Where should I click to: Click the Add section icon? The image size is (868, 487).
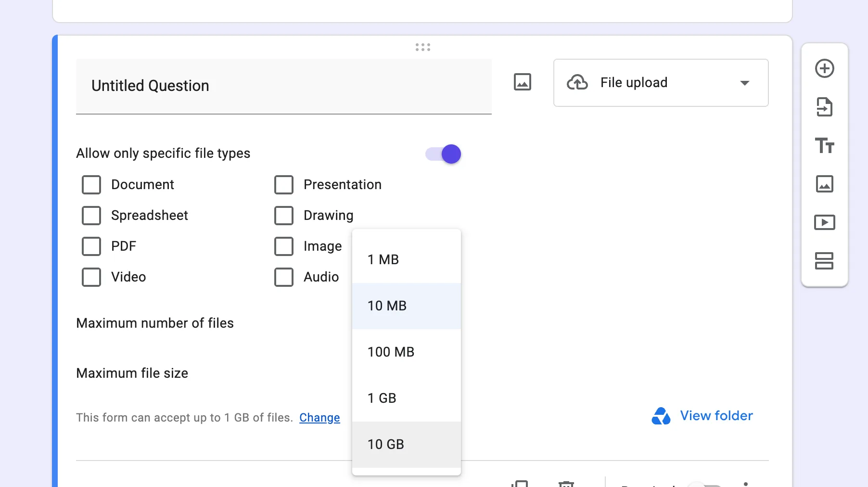[824, 261]
